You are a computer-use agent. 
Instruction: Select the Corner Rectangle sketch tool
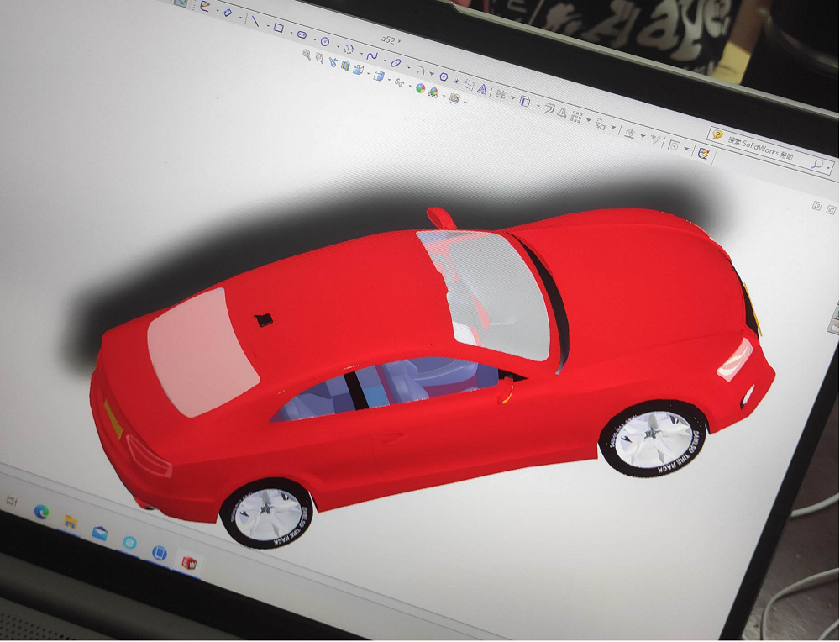click(278, 28)
